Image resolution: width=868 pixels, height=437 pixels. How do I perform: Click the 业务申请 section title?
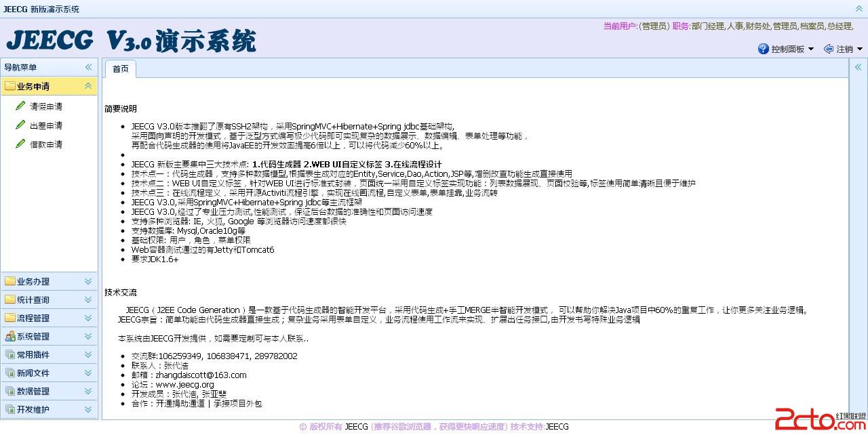pyautogui.click(x=33, y=86)
